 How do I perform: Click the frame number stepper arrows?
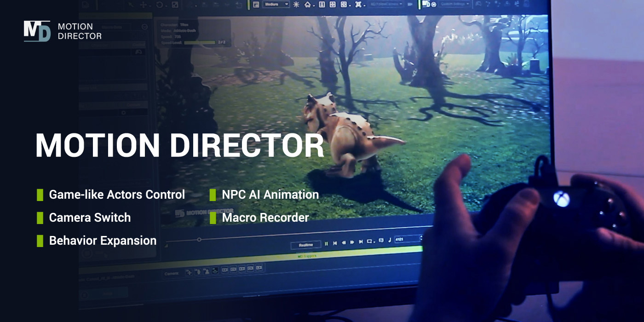[421, 238]
